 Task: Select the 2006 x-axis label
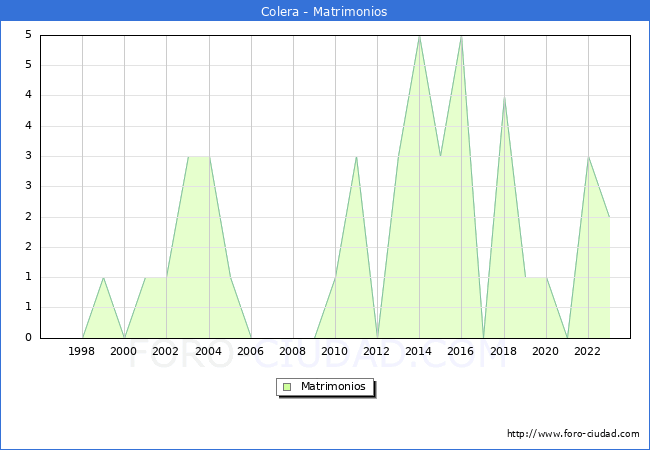coord(250,351)
